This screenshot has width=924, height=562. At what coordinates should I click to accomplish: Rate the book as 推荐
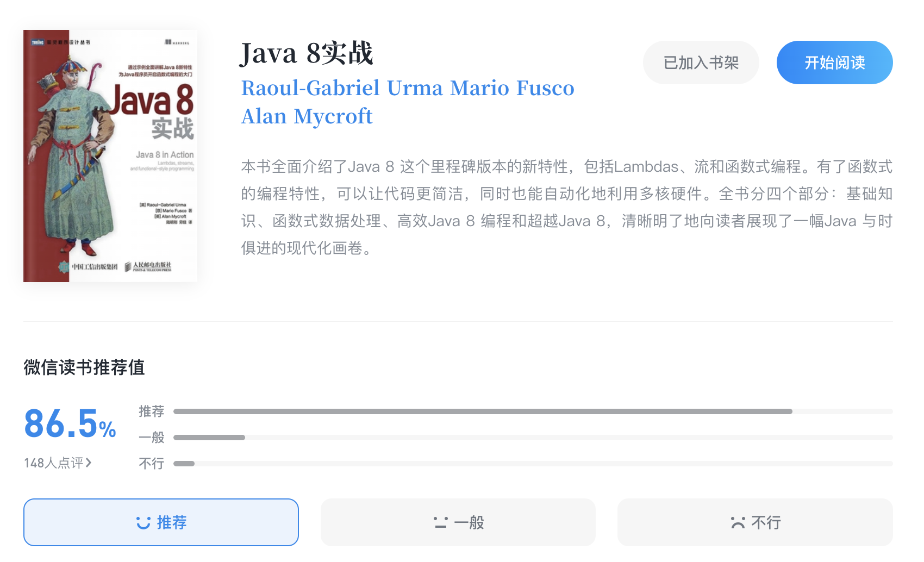click(161, 522)
